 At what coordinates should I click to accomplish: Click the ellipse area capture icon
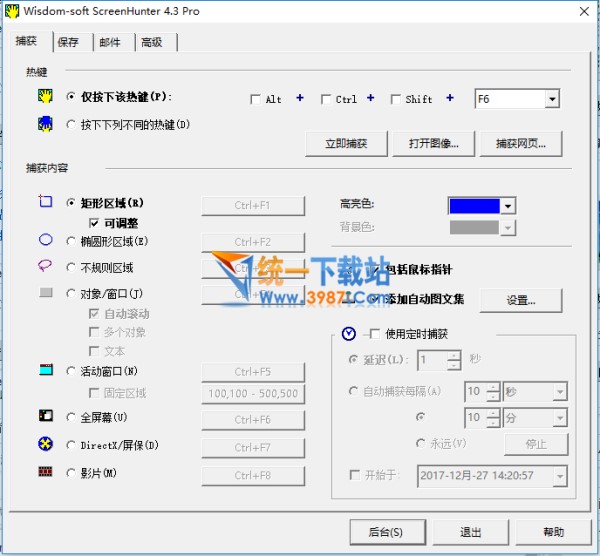pyautogui.click(x=45, y=240)
